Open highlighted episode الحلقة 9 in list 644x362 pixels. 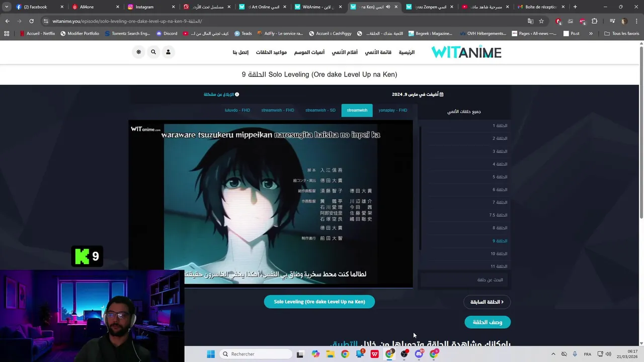500,241
